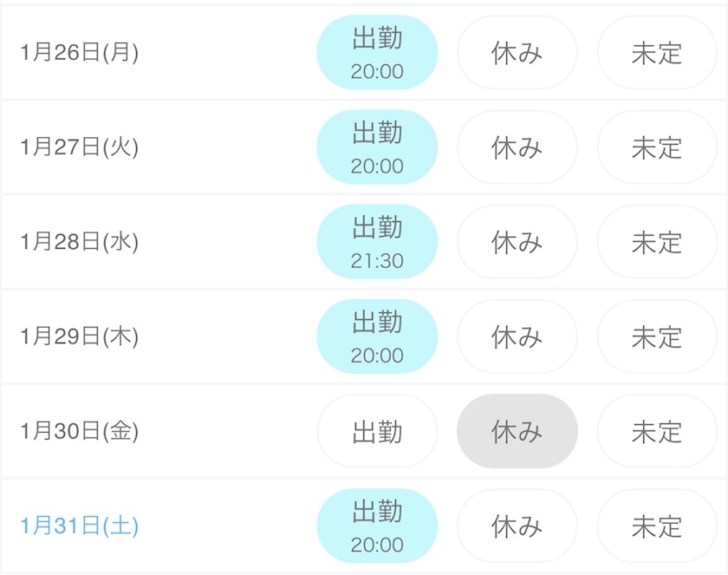Mark 1月27日(火) as 休み
Viewport: 728px width, 575px height.
(x=517, y=147)
